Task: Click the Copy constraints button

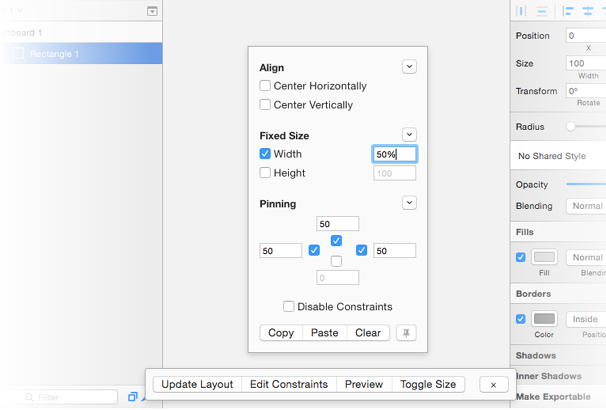Action: tap(281, 333)
